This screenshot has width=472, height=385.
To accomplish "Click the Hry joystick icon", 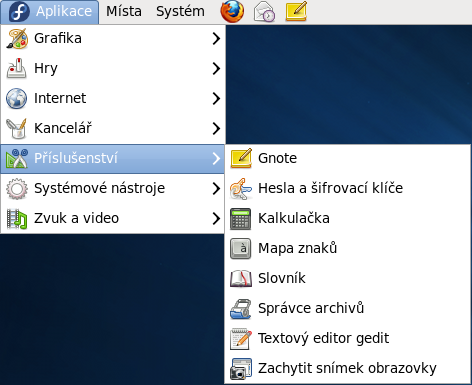I will click(17, 68).
